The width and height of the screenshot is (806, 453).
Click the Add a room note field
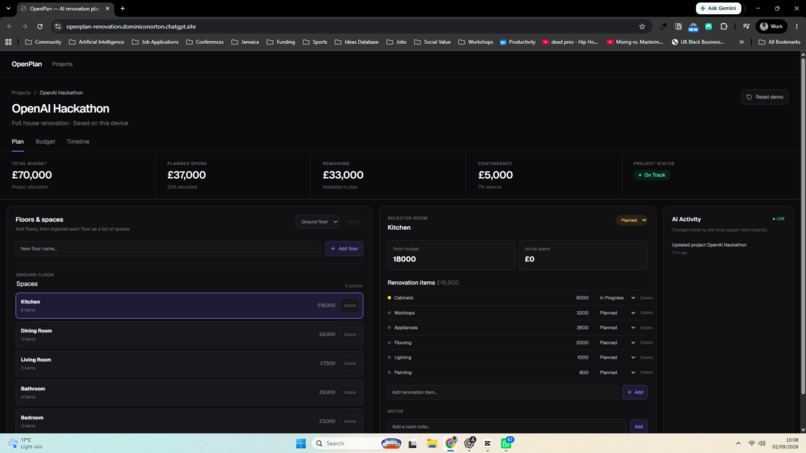pos(507,426)
